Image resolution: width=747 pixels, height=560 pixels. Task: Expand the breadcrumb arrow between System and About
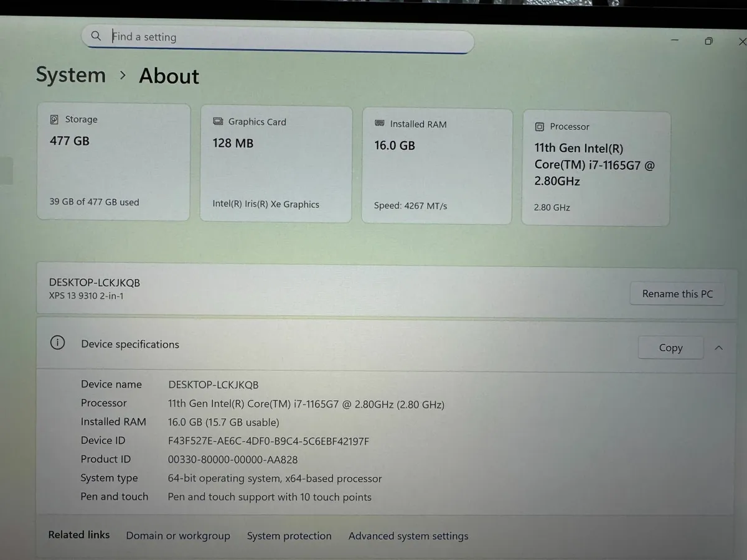(123, 75)
